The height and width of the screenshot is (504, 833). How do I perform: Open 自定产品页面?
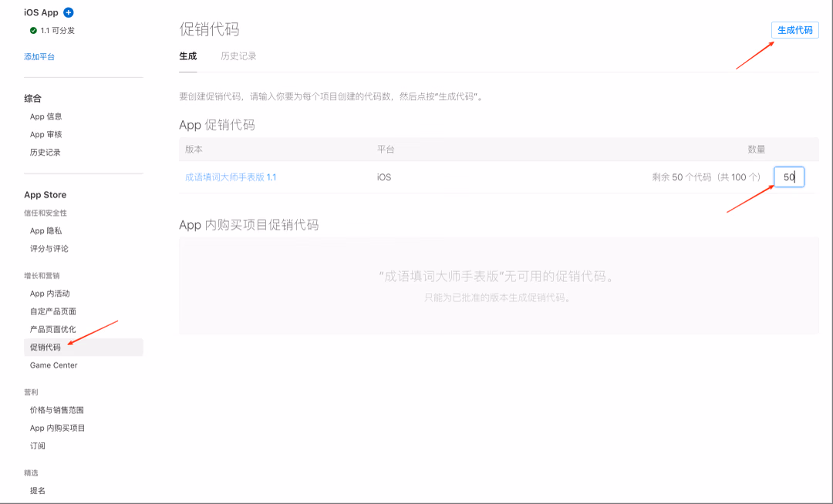tap(53, 311)
